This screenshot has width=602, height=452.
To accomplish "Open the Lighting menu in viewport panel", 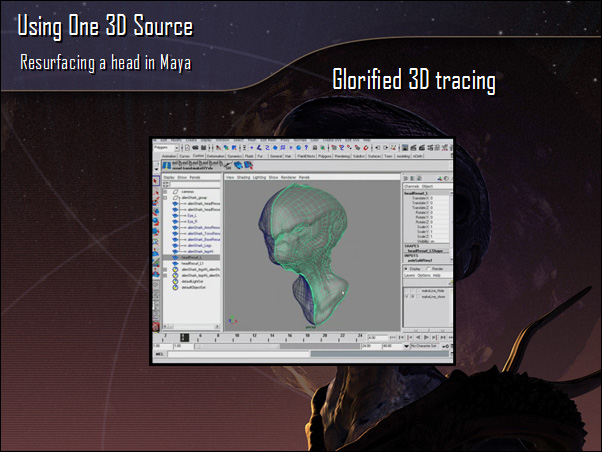I will pyautogui.click(x=259, y=177).
